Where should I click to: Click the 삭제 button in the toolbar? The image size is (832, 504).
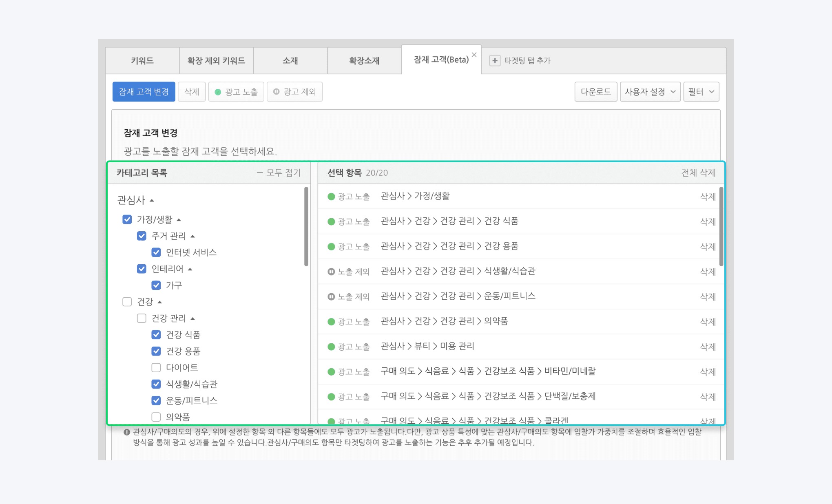(x=192, y=92)
